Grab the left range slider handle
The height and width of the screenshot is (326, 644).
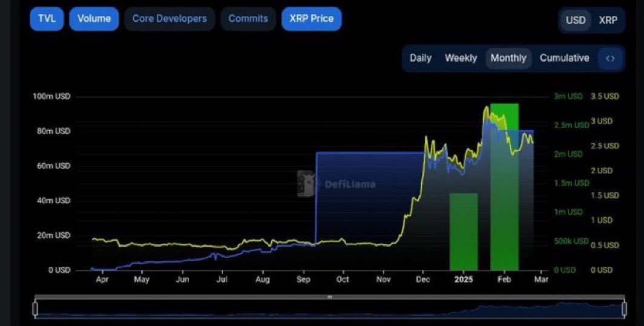(x=35, y=308)
